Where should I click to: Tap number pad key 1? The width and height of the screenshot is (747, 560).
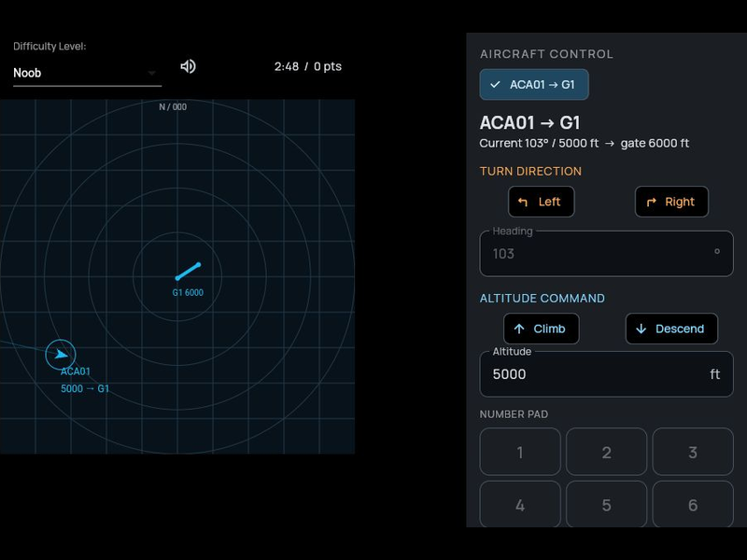(x=520, y=452)
